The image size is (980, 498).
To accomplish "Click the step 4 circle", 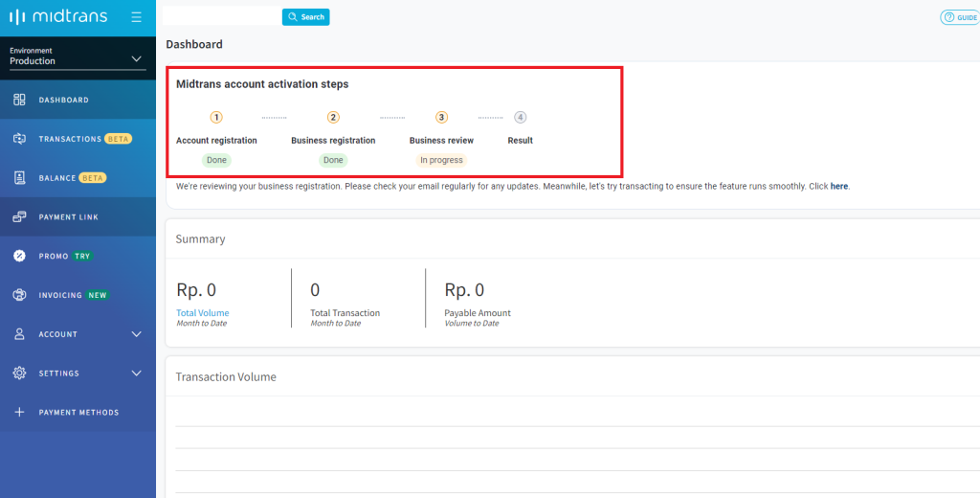I will [520, 117].
